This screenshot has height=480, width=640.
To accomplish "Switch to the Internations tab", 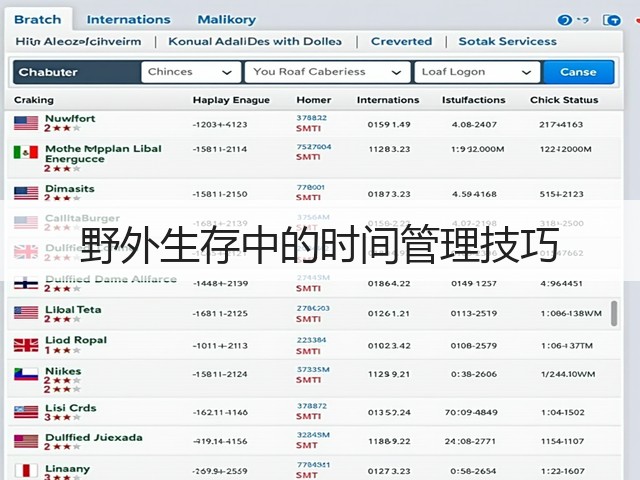I will click(129, 19).
